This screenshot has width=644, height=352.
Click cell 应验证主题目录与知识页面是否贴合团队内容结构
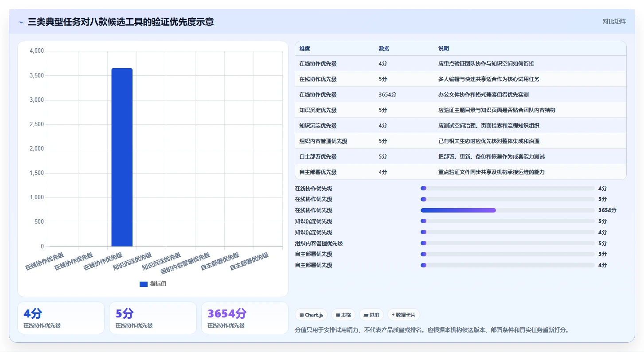[497, 110]
